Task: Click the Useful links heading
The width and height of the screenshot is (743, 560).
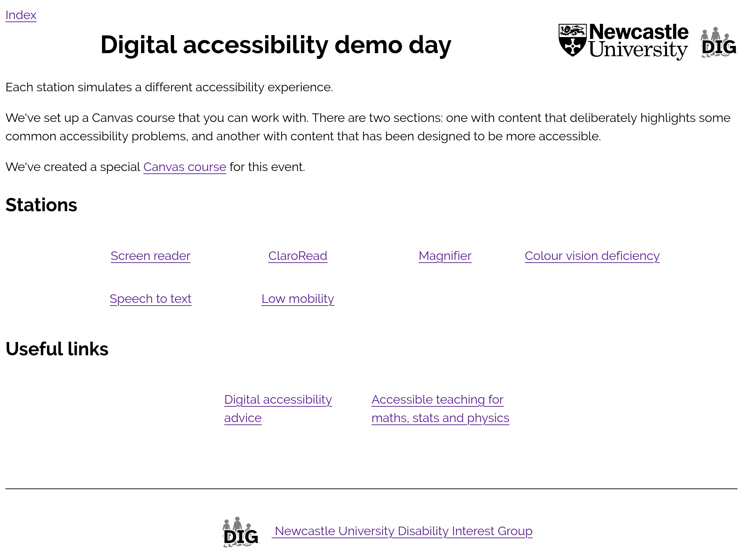Action: point(57,349)
